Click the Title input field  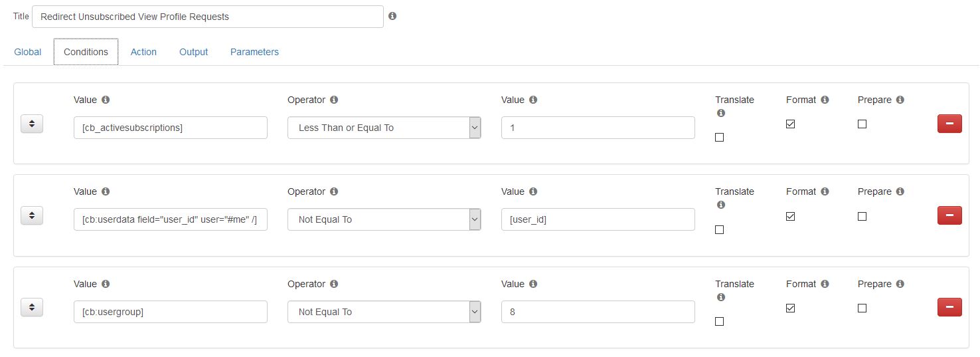coord(208,17)
